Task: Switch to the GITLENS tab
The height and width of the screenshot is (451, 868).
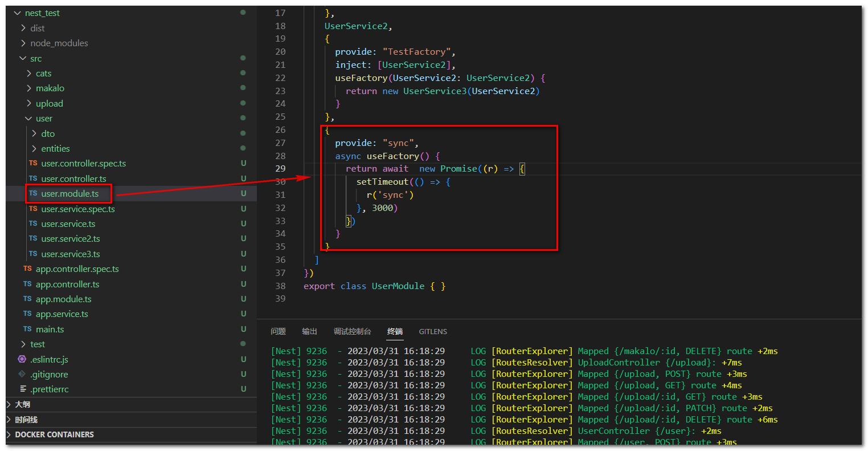Action: tap(433, 331)
